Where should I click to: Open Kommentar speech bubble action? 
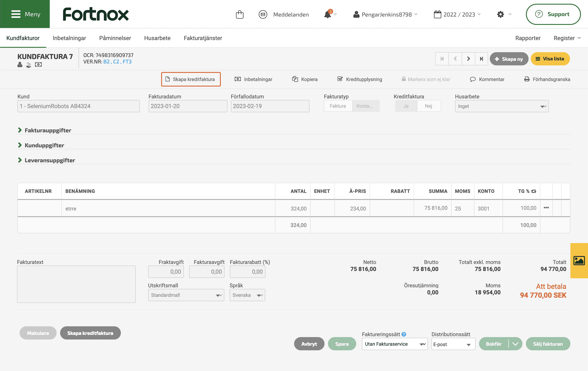[x=487, y=79]
